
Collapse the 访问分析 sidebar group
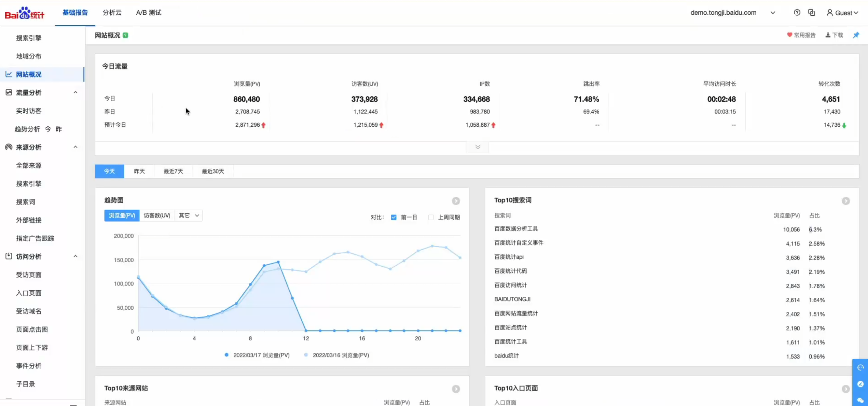click(x=75, y=256)
